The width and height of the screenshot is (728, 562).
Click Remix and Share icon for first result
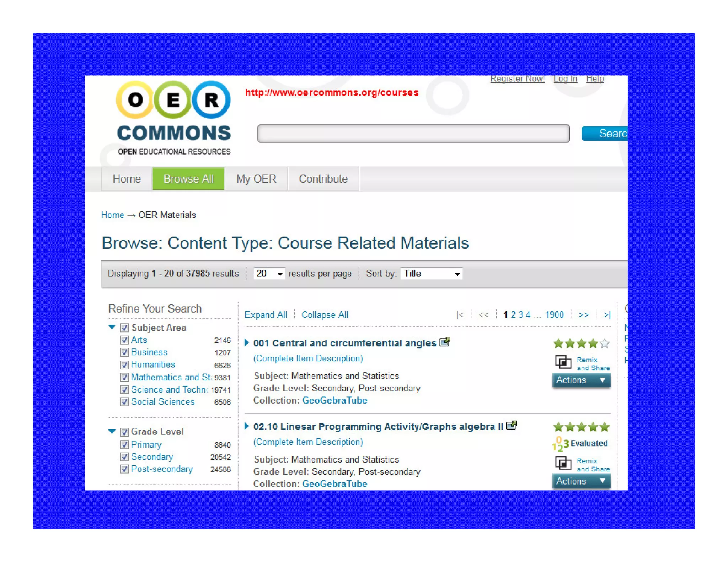(563, 362)
